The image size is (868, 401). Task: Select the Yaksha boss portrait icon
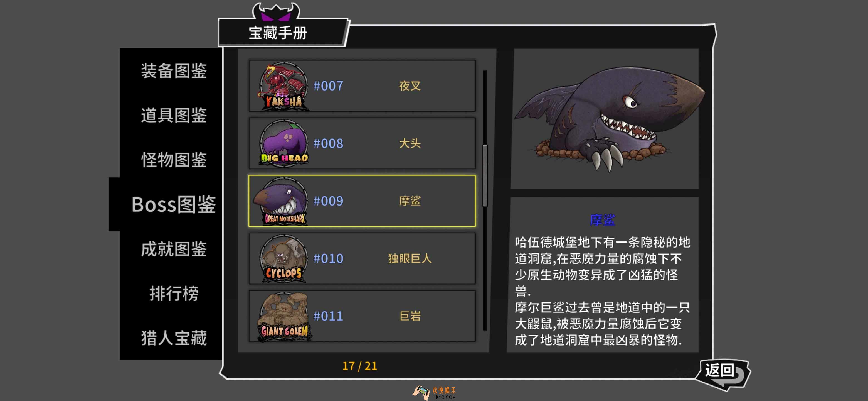coord(284,86)
